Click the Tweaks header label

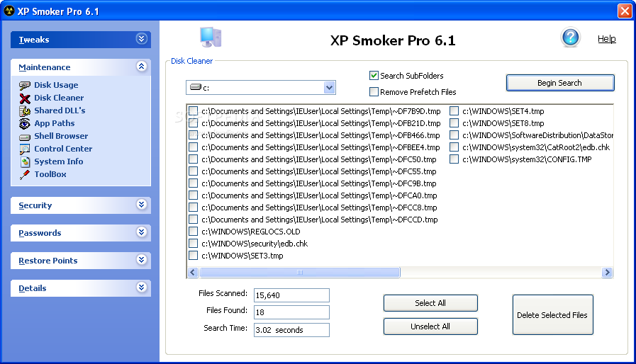(33, 40)
